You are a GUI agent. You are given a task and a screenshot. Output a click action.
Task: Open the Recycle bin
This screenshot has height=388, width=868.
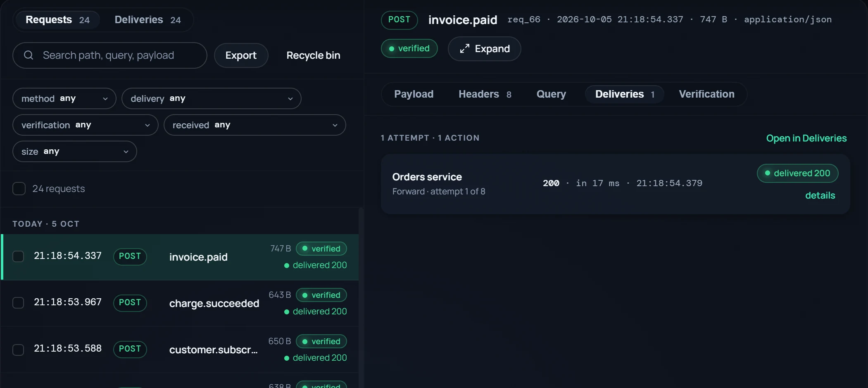coord(313,55)
